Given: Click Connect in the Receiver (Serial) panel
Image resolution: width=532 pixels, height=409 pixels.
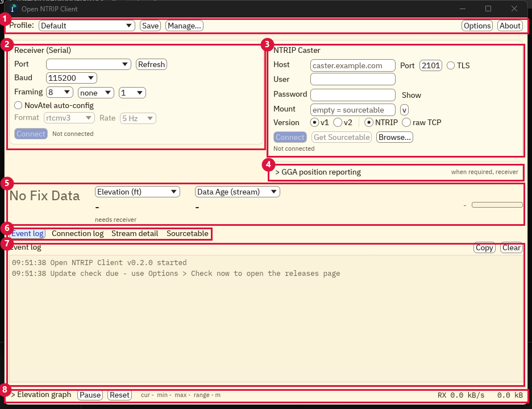Looking at the screenshot, I should point(31,134).
